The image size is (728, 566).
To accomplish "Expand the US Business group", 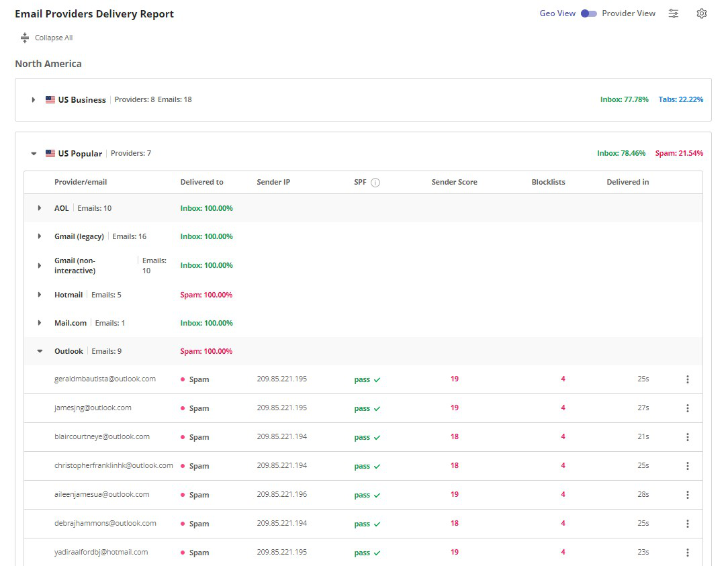I will point(33,100).
